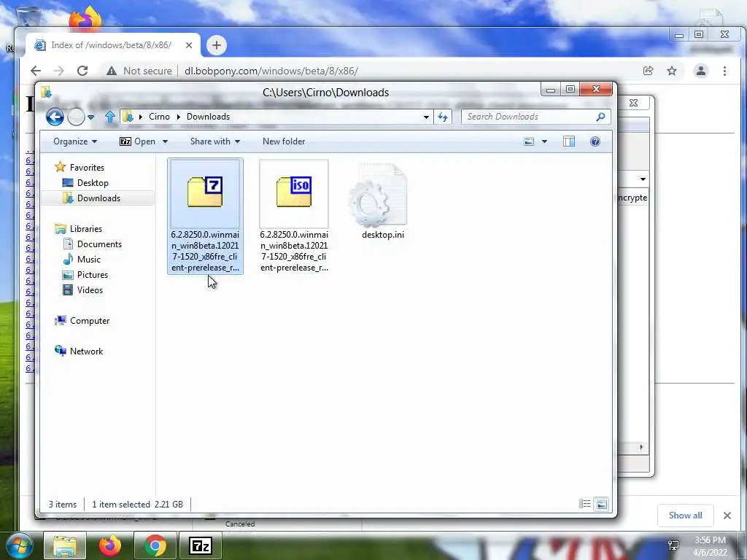
Task: Click the Explorer window title bar folder icon
Action: click(x=46, y=92)
